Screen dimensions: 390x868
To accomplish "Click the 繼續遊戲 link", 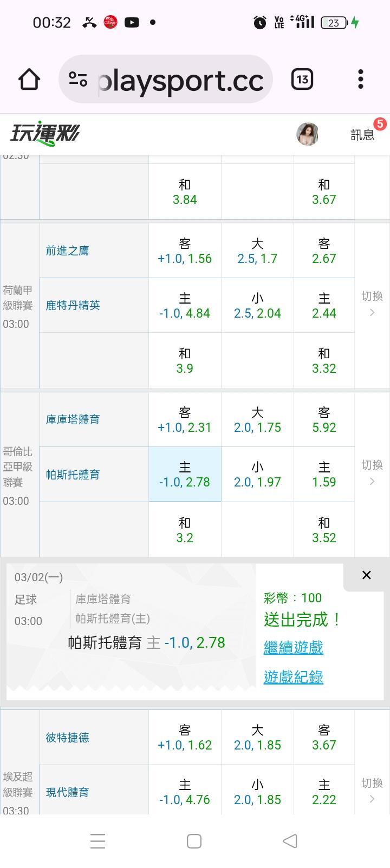I will pyautogui.click(x=293, y=647).
